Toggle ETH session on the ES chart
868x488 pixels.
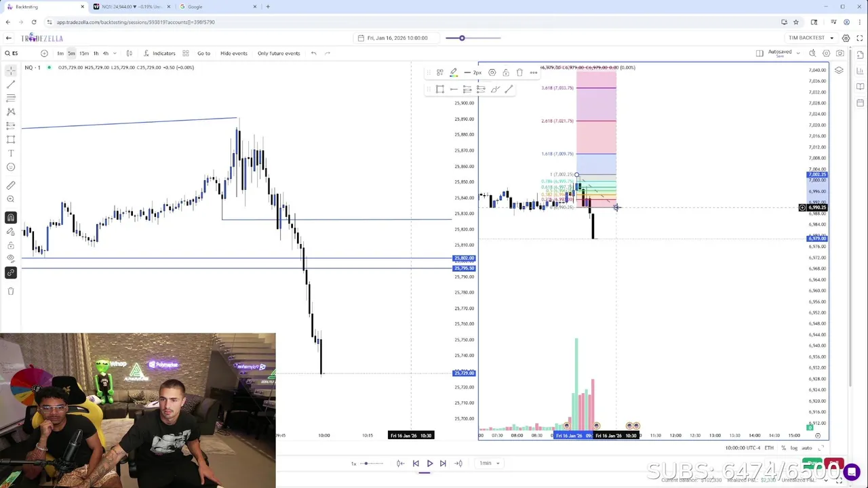pyautogui.click(x=769, y=448)
